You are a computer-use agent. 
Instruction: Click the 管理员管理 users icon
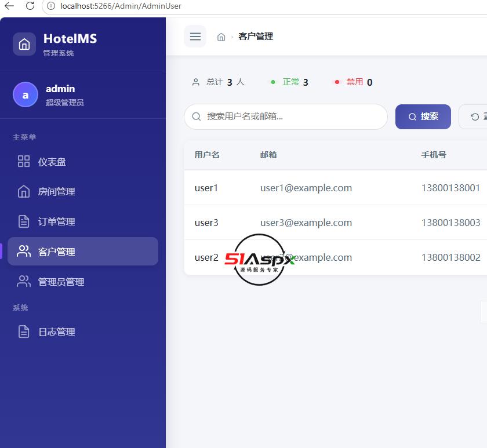tap(24, 281)
